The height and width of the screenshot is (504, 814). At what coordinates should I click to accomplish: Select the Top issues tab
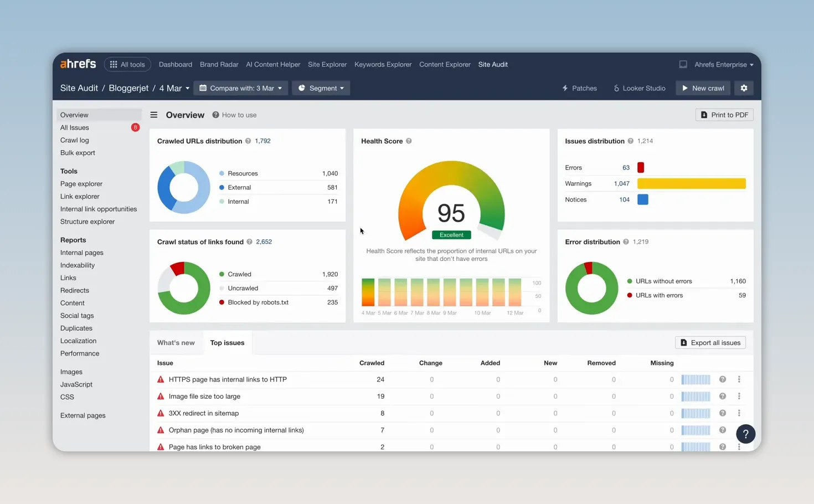tap(227, 343)
